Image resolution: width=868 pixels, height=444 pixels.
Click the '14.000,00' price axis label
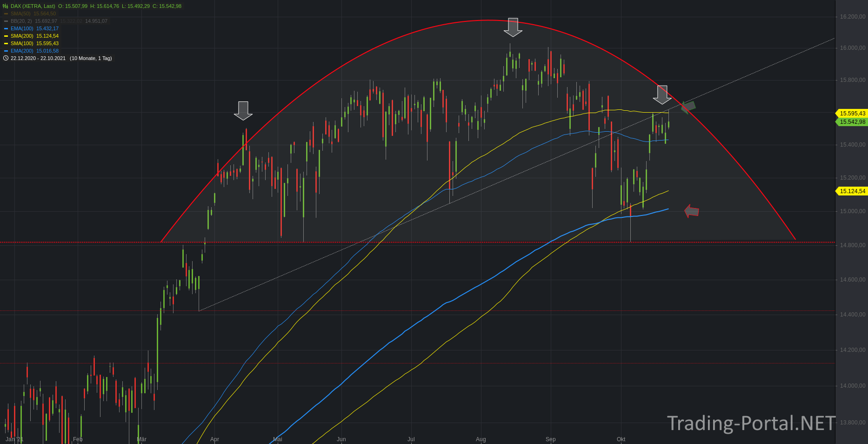(x=853, y=386)
